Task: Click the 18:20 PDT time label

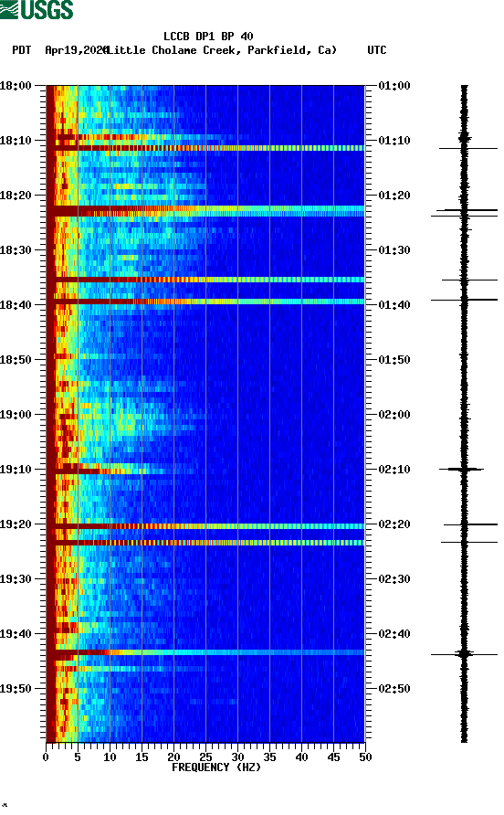Action: pos(16,196)
